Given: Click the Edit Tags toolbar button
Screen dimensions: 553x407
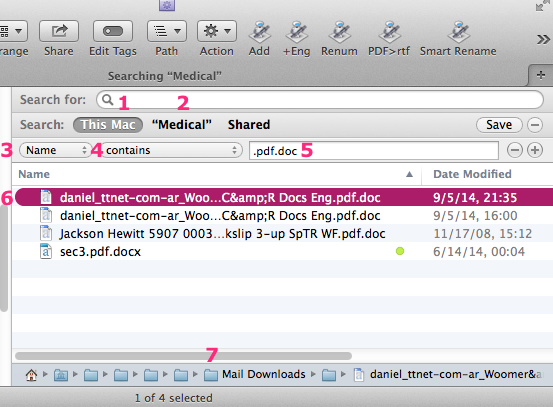Looking at the screenshot, I should click(113, 31).
